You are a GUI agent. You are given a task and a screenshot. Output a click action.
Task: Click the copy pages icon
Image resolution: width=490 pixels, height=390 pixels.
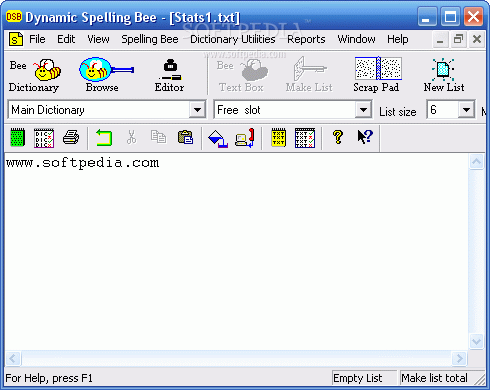click(x=158, y=137)
